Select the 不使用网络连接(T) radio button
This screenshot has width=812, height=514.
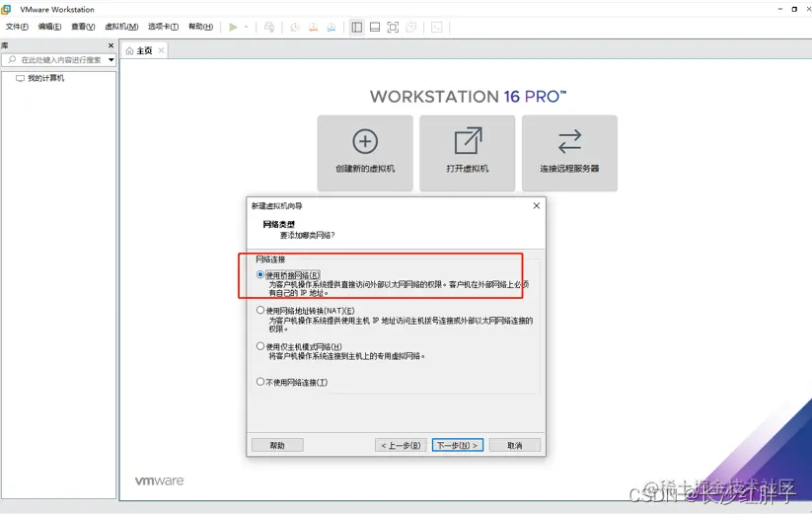[x=260, y=382]
